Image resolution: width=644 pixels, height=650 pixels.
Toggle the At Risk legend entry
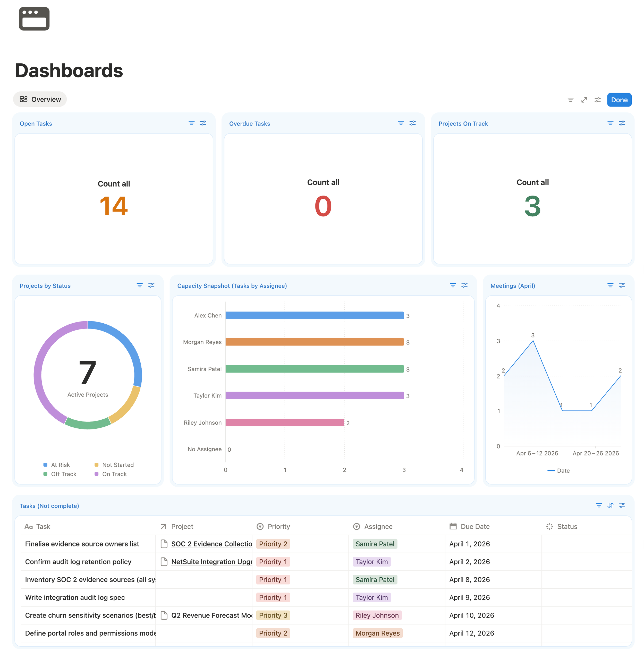[60, 465]
